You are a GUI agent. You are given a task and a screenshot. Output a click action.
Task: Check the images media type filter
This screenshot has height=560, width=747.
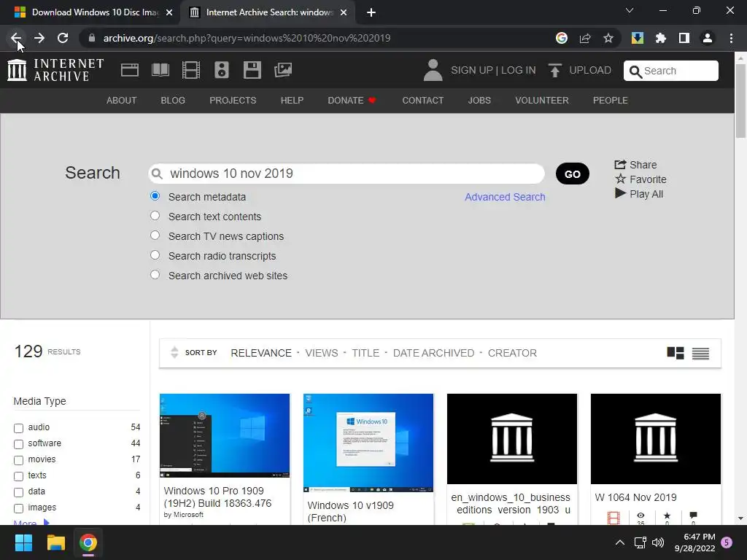(x=18, y=508)
